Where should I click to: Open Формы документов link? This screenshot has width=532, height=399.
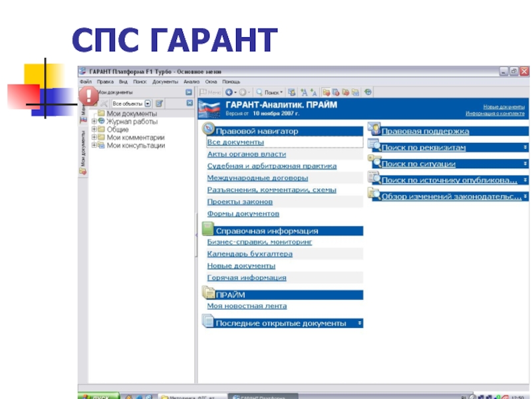tap(243, 213)
